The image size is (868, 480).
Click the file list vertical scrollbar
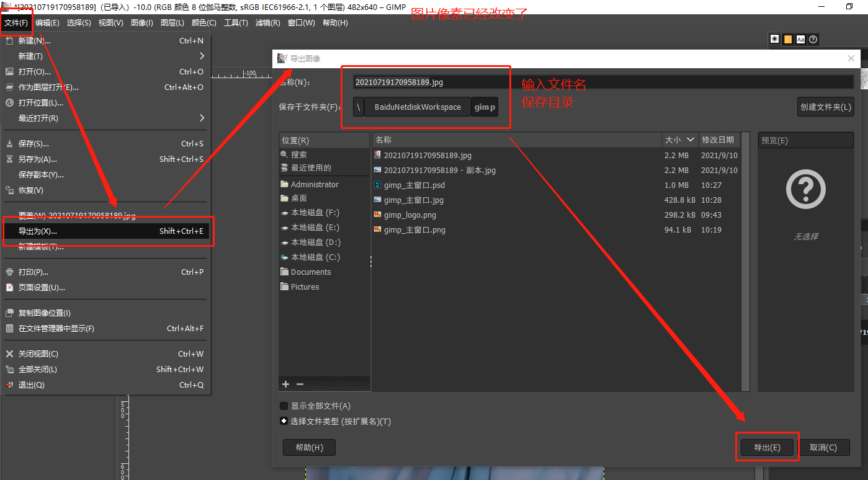tap(746, 261)
